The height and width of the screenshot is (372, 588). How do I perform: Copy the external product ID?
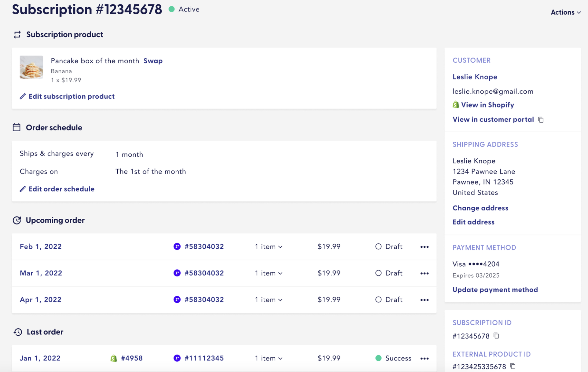click(x=513, y=366)
